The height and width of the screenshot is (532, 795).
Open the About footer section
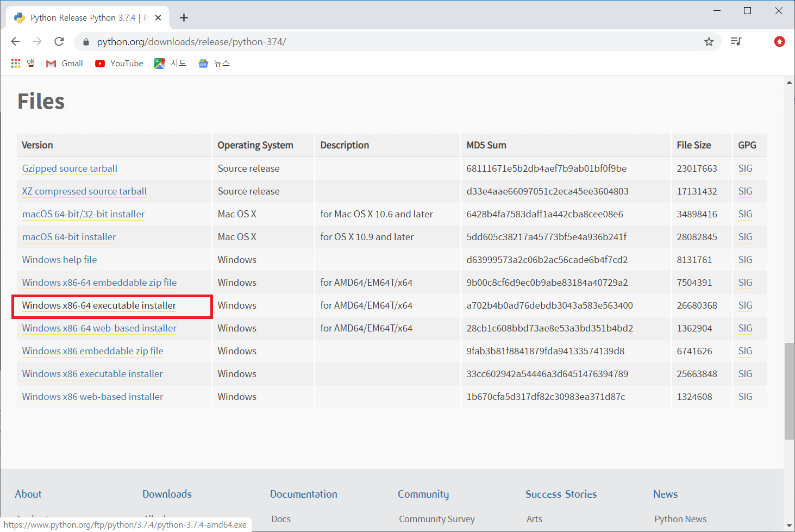tap(28, 494)
